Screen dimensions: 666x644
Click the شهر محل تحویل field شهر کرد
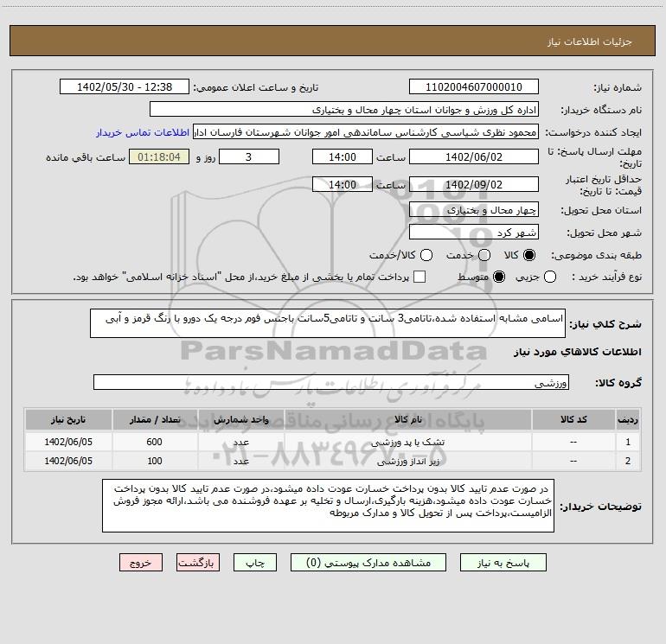click(474, 233)
